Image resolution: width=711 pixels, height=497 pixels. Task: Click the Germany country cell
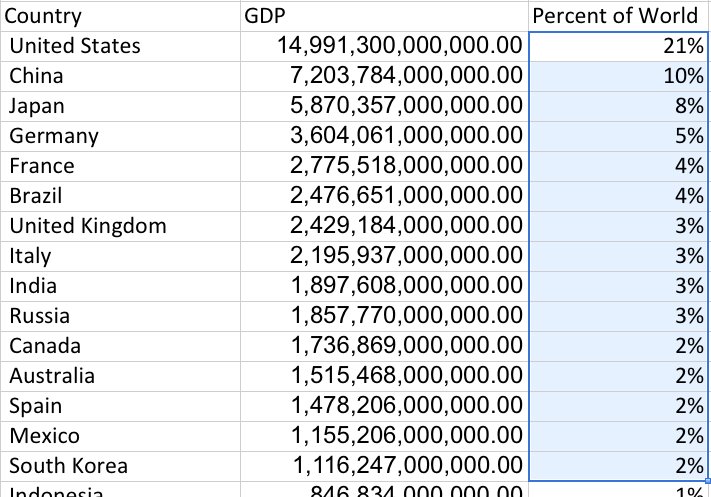[120, 136]
